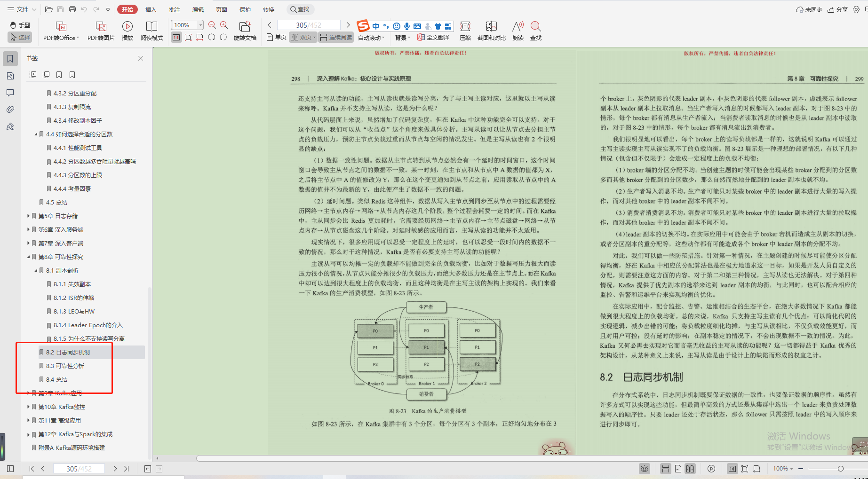Click the page number field in ribbon
This screenshot has height=479, width=868.
(x=309, y=25)
